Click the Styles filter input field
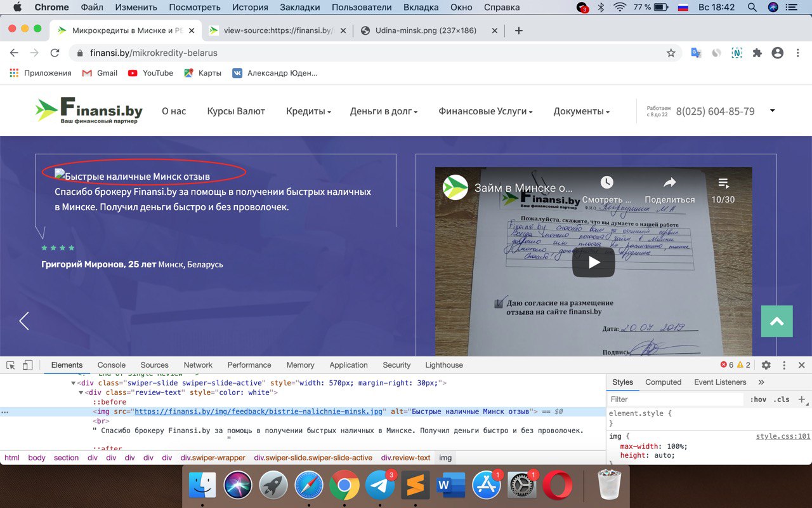 [x=675, y=399]
